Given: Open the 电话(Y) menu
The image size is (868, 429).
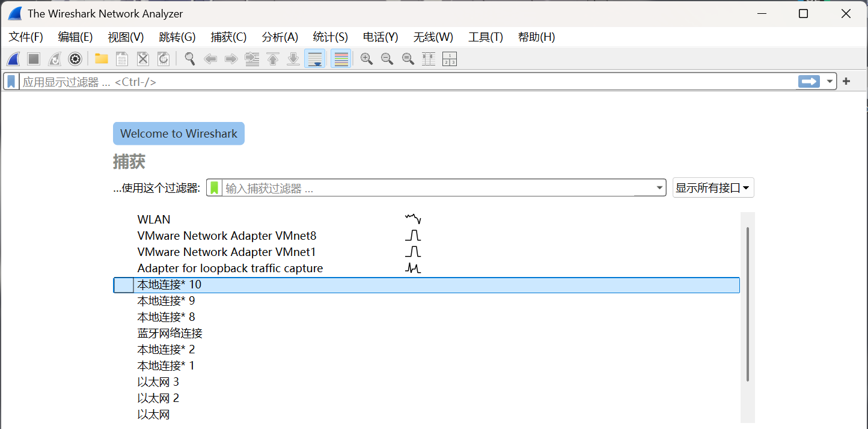Looking at the screenshot, I should point(381,37).
